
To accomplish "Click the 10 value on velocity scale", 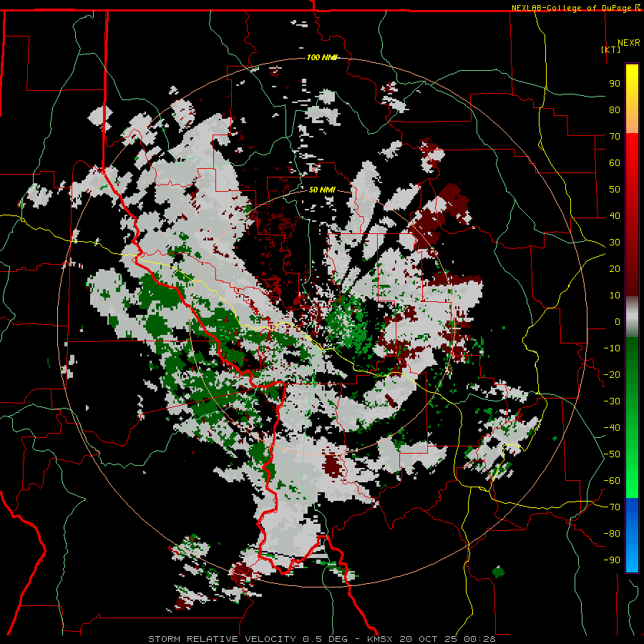I will pos(615,296).
